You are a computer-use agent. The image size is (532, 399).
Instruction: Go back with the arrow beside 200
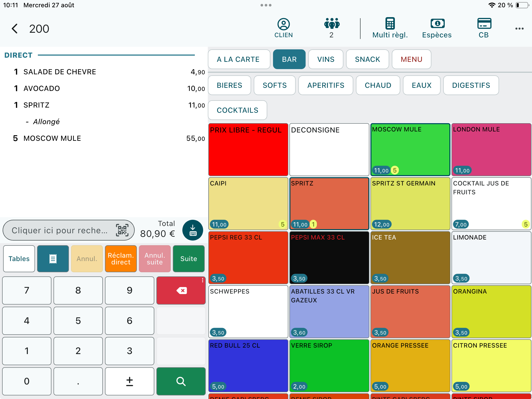pos(15,29)
